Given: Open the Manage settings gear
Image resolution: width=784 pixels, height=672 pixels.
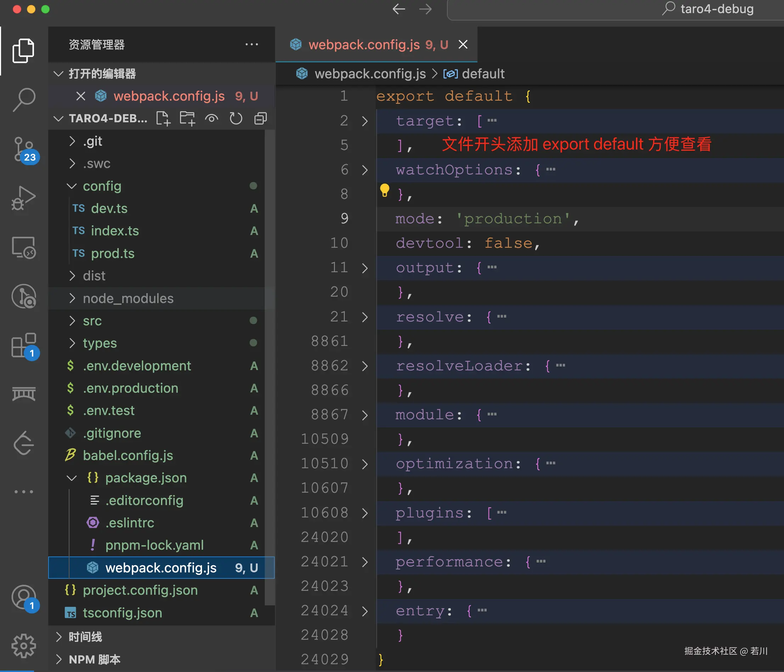Looking at the screenshot, I should 23,646.
